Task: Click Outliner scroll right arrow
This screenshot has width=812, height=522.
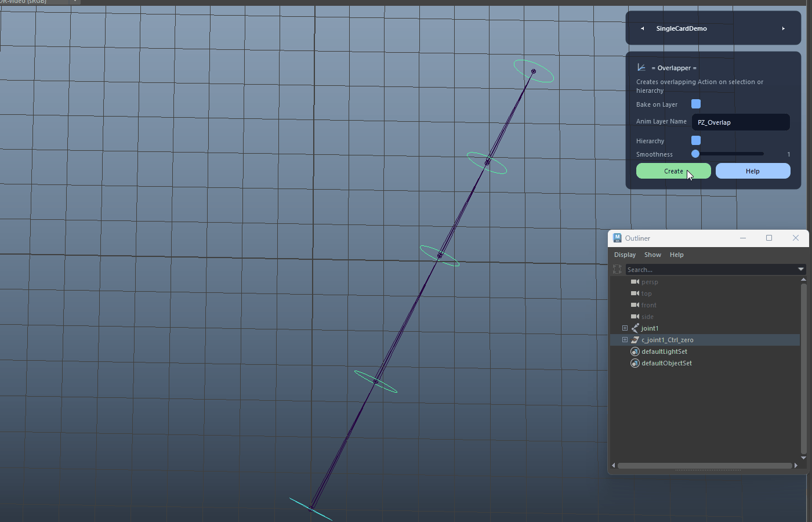Action: (x=796, y=465)
